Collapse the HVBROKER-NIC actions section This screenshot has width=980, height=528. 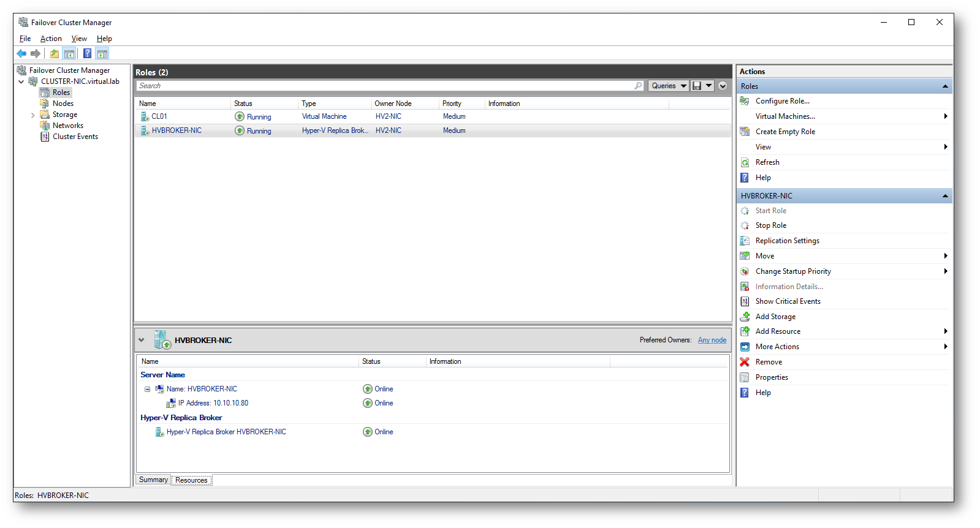click(x=945, y=196)
